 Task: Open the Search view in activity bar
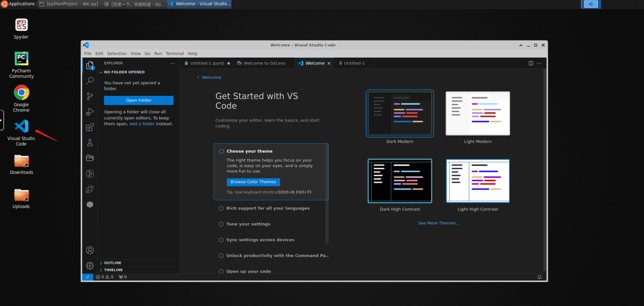90,81
